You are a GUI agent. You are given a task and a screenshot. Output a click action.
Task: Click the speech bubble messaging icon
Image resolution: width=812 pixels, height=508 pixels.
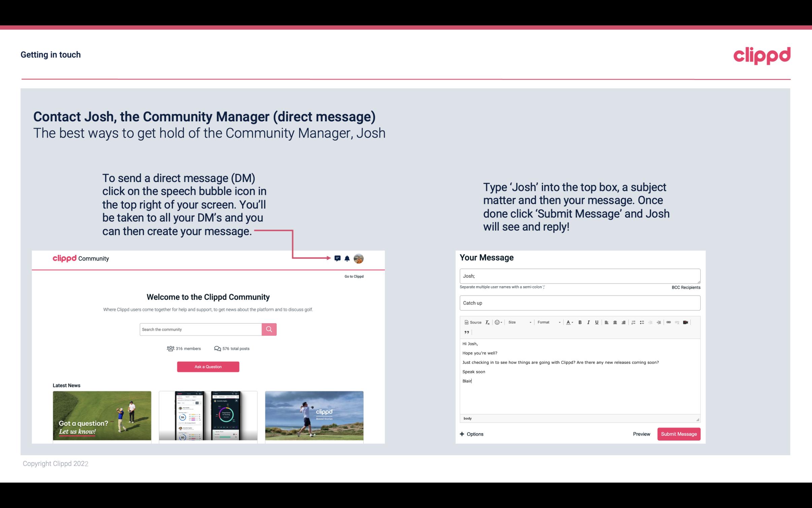click(338, 258)
